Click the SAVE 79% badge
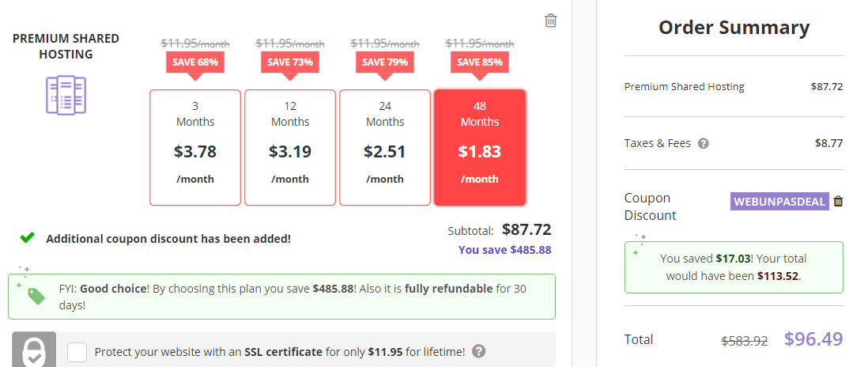Viewport: 868px width, 367px height. 385,62
